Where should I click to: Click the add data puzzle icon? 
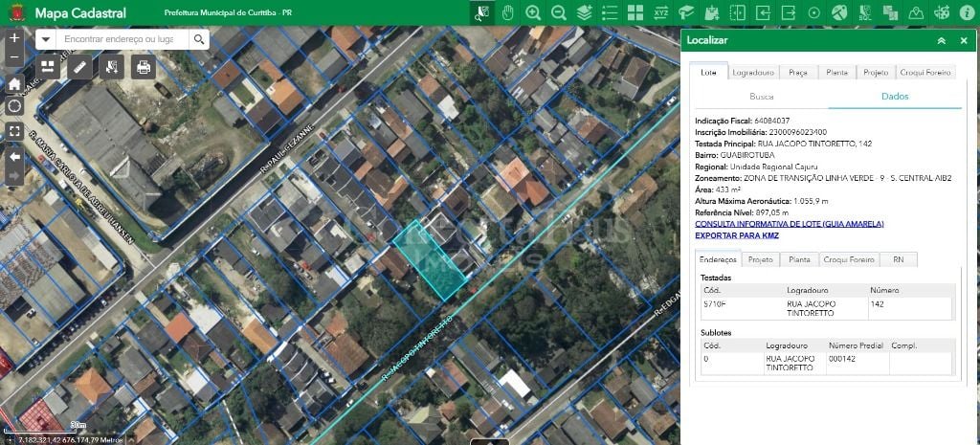712,12
